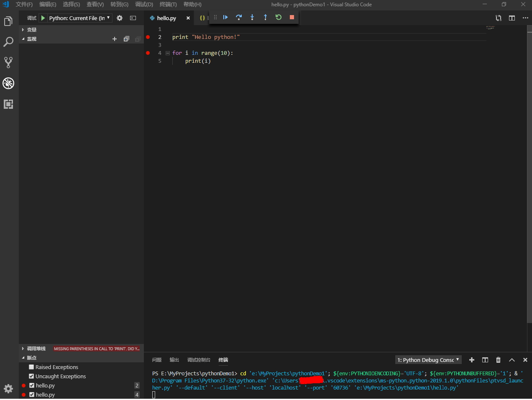Collapse the 断点 section
Image resolution: width=532 pixels, height=400 pixels.
82,358
